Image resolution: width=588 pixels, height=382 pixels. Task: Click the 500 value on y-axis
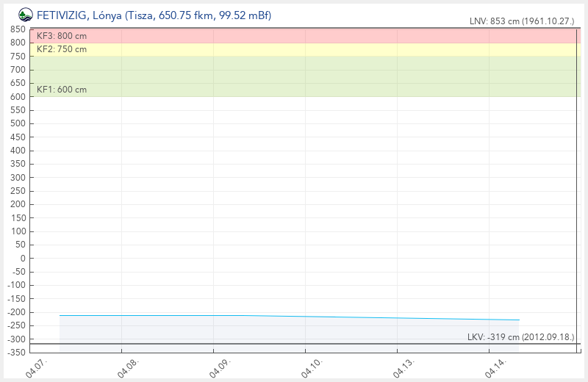click(x=18, y=123)
